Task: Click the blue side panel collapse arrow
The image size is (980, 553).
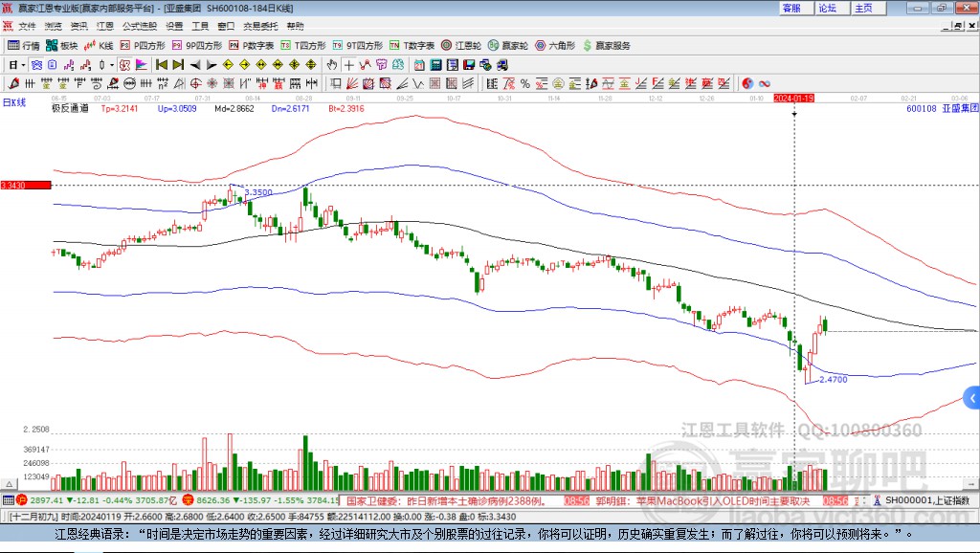Action: click(x=972, y=398)
